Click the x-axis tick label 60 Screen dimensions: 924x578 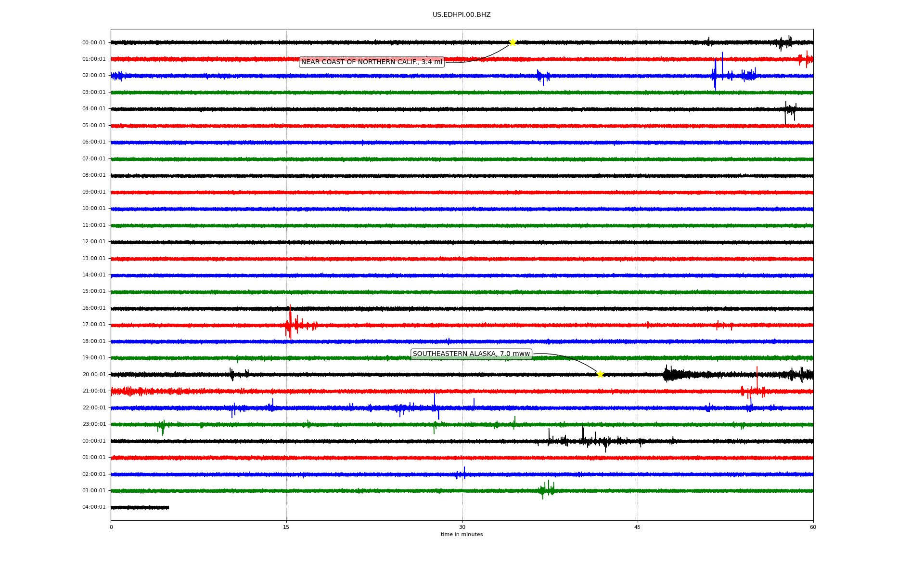(x=813, y=527)
